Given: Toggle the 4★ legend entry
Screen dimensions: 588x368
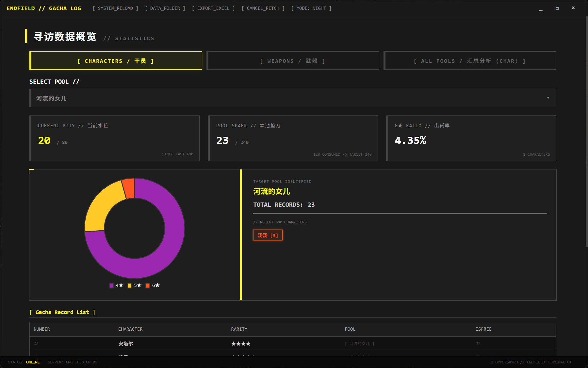Looking at the screenshot, I should pos(116,285).
